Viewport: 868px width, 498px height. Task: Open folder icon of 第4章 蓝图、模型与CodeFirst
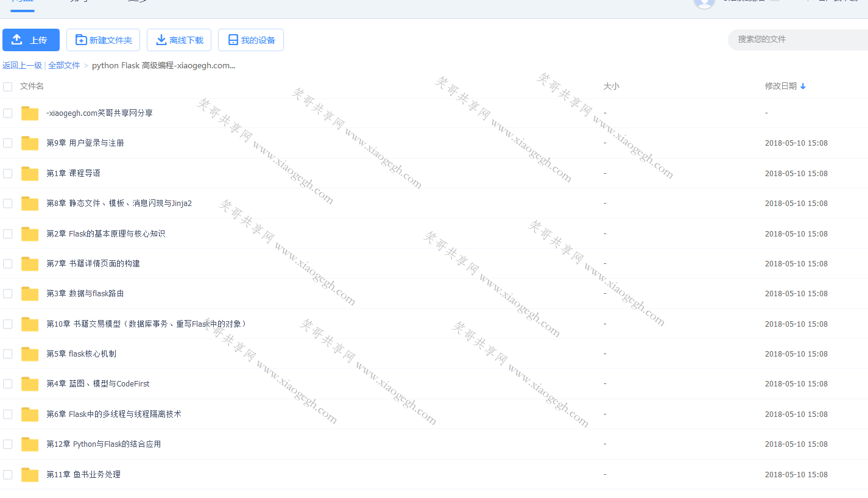[x=30, y=383]
